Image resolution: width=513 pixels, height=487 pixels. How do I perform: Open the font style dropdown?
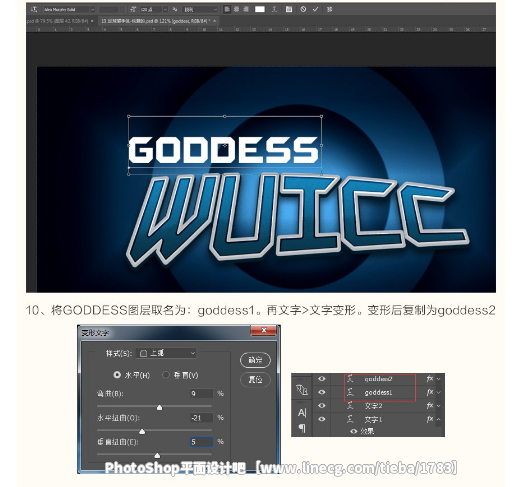pos(112,10)
